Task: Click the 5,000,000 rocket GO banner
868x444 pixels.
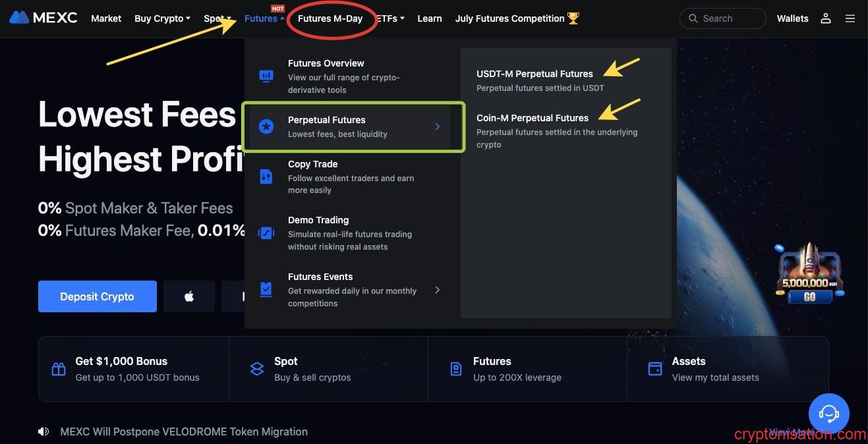Action: 809,273
